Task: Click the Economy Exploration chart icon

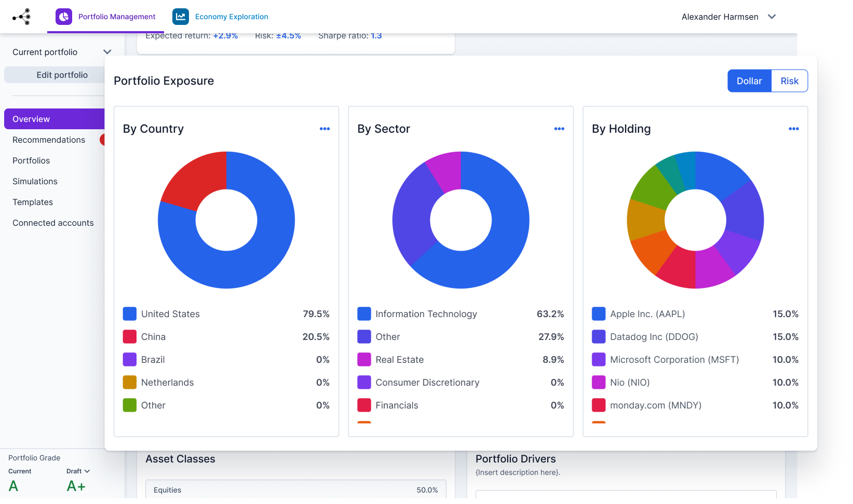Action: pos(181,17)
